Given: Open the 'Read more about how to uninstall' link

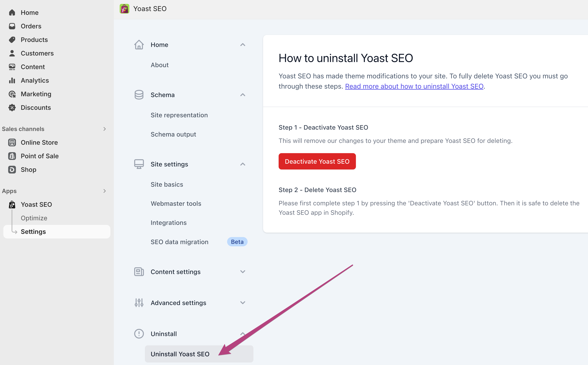Looking at the screenshot, I should (x=414, y=86).
